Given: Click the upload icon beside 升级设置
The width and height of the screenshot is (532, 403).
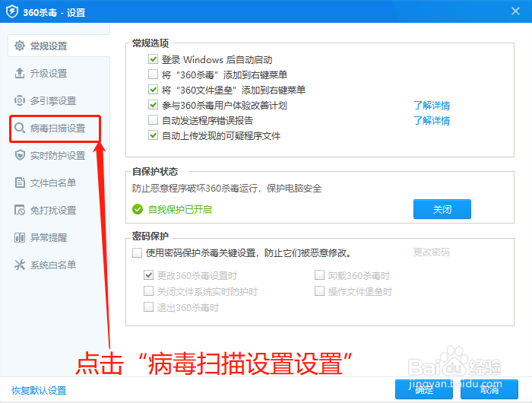Looking at the screenshot, I should click(20, 73).
